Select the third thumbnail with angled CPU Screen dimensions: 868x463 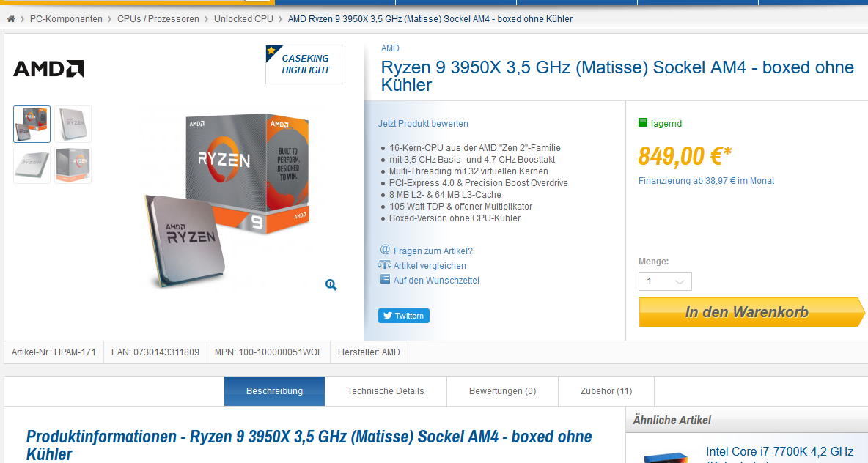32,165
